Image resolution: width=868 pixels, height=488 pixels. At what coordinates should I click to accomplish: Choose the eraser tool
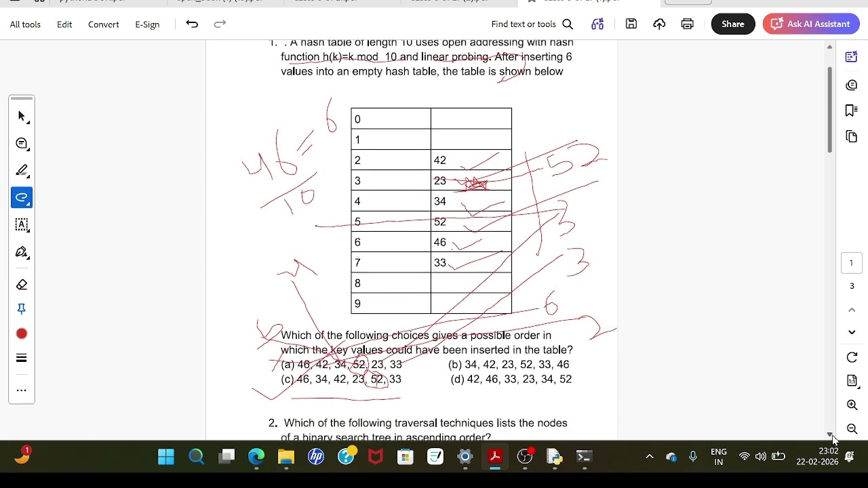point(22,285)
